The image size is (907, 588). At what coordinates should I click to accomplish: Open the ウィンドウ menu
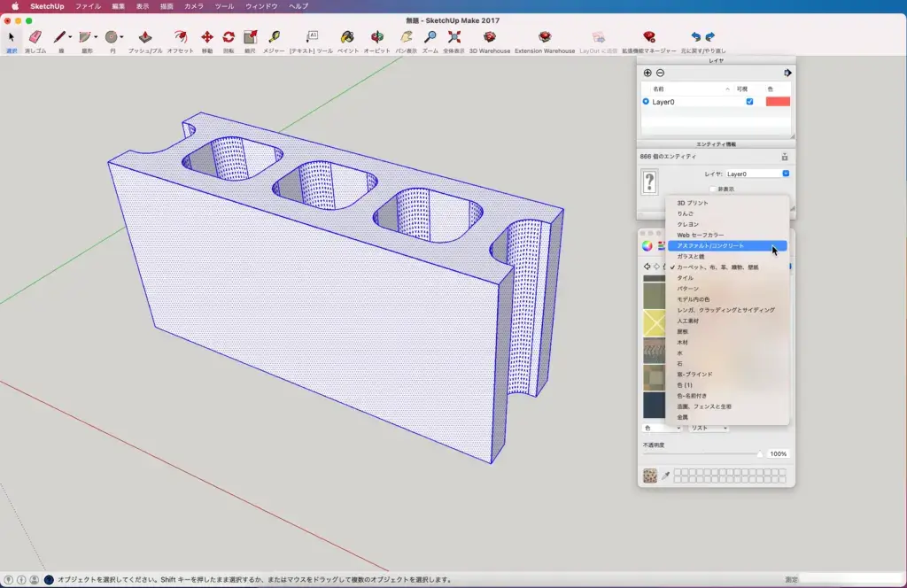[261, 6]
